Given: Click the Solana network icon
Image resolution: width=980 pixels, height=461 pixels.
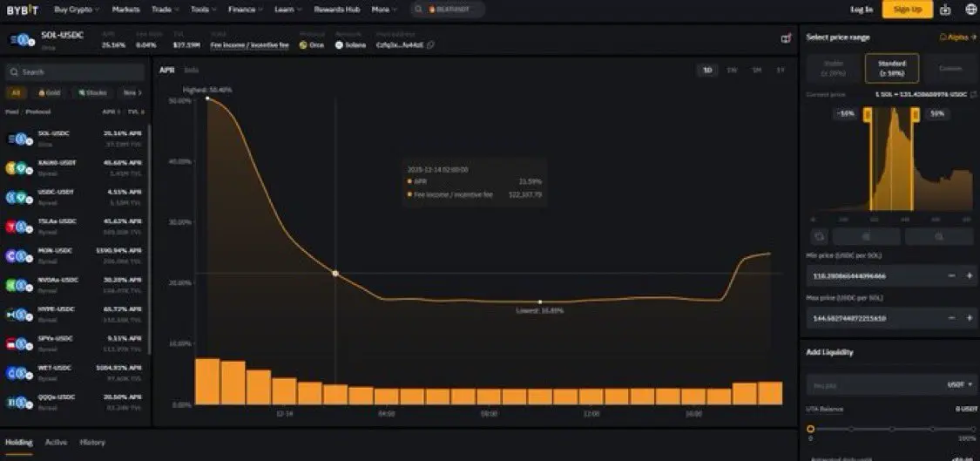Looking at the screenshot, I should (x=340, y=45).
